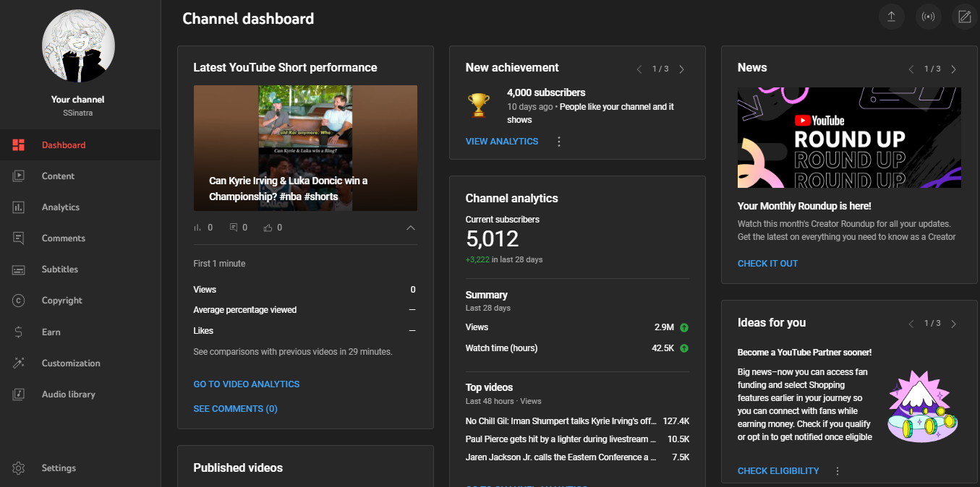Go to next achievement with right arrow

pos(681,69)
